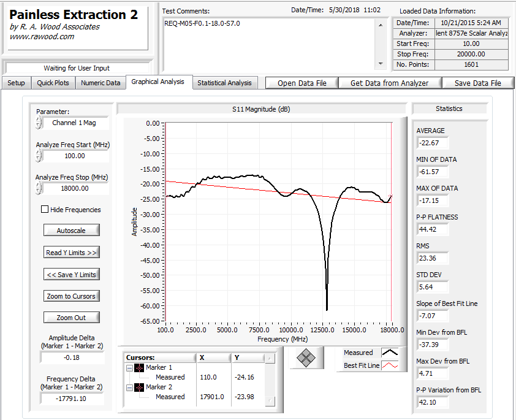
Task: Open the Quick Plots tab
Action: (x=53, y=83)
